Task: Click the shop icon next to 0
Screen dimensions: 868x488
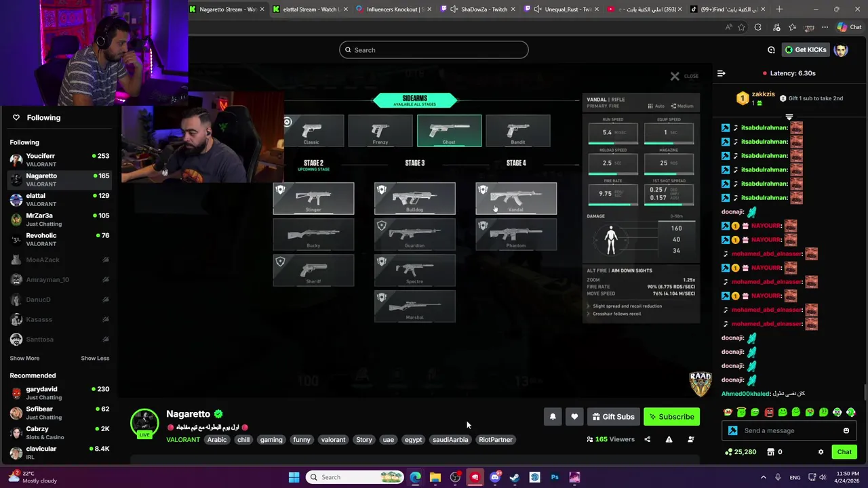Action: click(770, 452)
